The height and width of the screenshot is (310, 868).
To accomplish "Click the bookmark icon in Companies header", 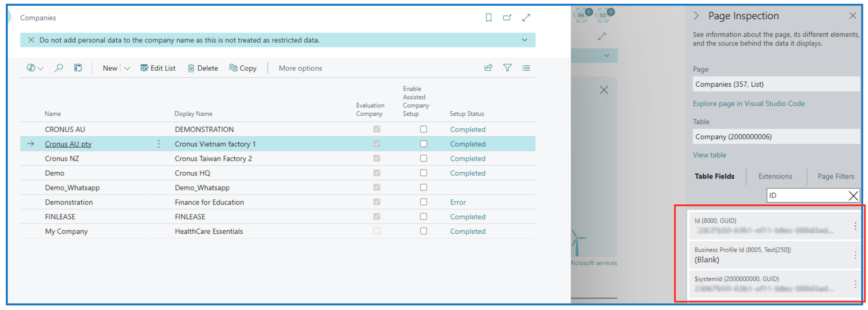I will click(x=488, y=18).
